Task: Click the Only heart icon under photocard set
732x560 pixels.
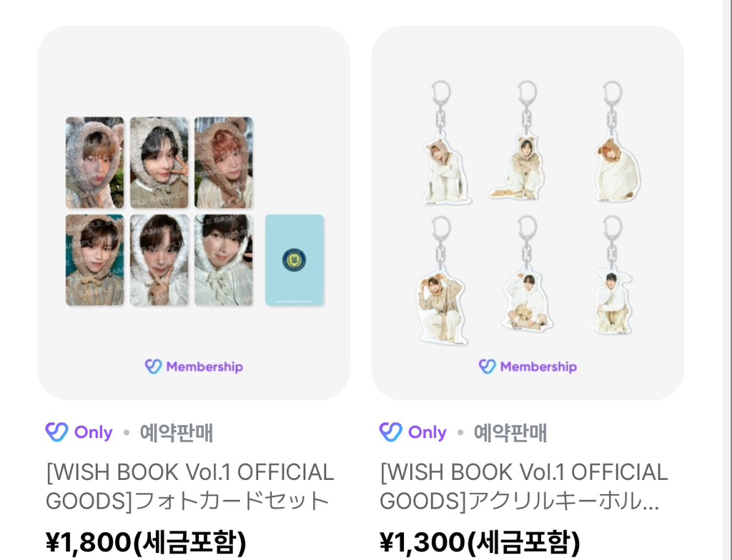Action: click(57, 432)
